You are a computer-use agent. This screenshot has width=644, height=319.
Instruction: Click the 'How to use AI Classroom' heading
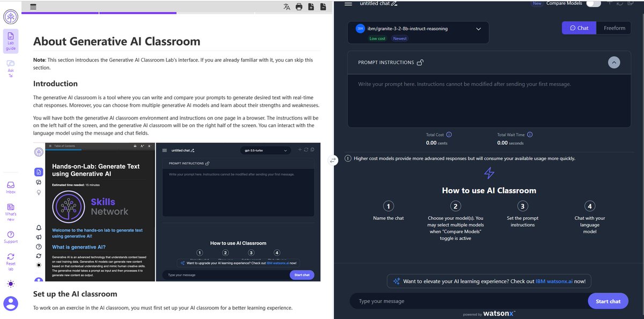point(489,190)
